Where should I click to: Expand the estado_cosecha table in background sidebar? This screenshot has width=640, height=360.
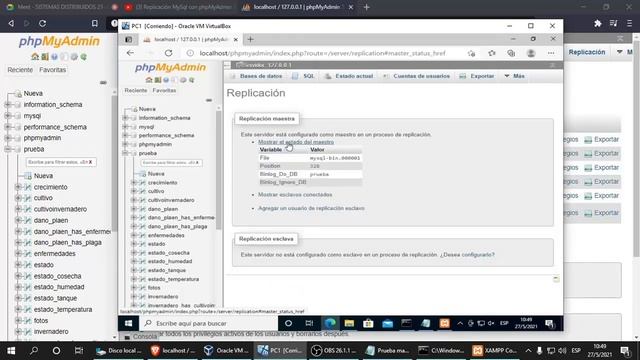click(18, 276)
